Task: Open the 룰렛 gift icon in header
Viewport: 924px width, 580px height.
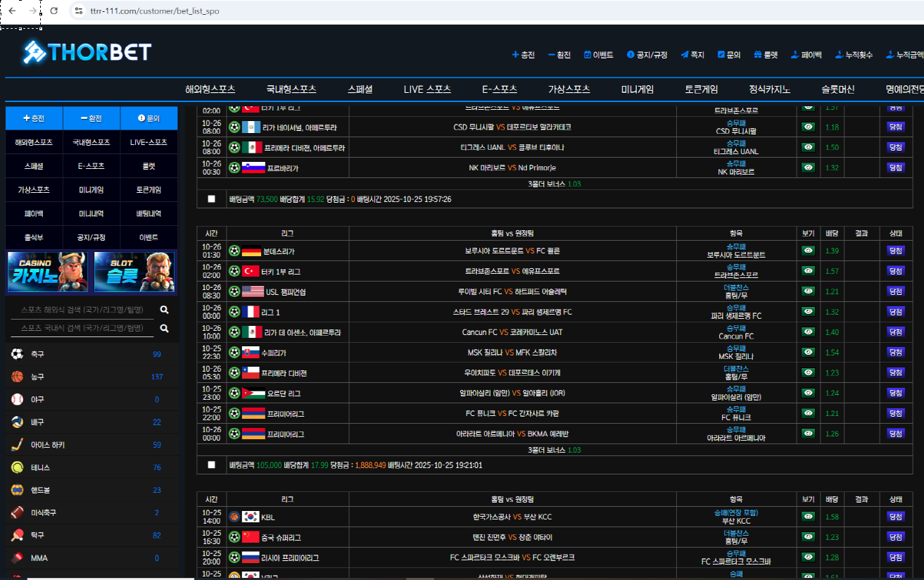Action: pos(757,55)
